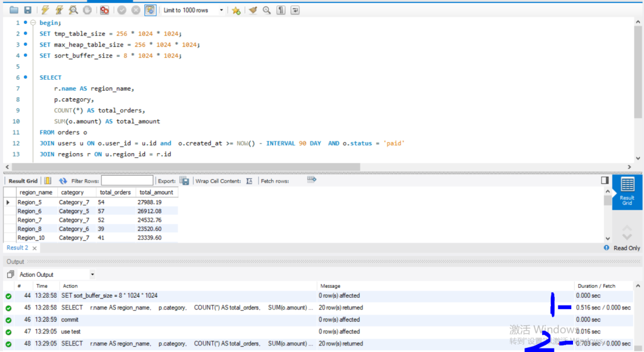Refresh the result grid data
The height and width of the screenshot is (352, 644).
coord(63,180)
